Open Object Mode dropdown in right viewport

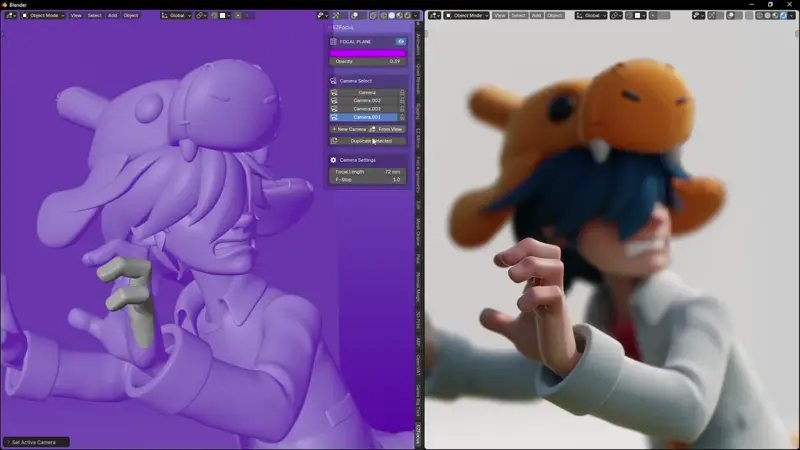pos(467,15)
